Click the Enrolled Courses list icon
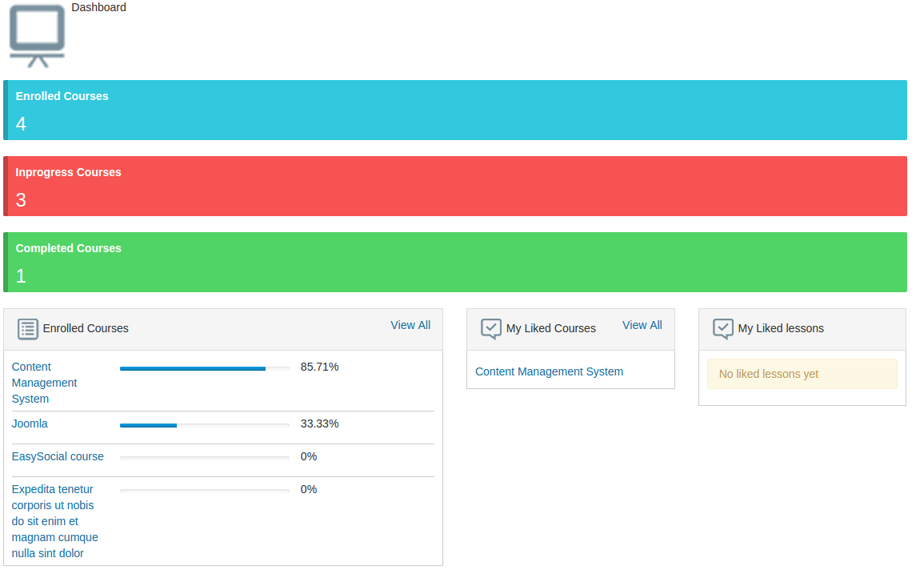Viewport: 924px width, 570px height. [x=28, y=329]
